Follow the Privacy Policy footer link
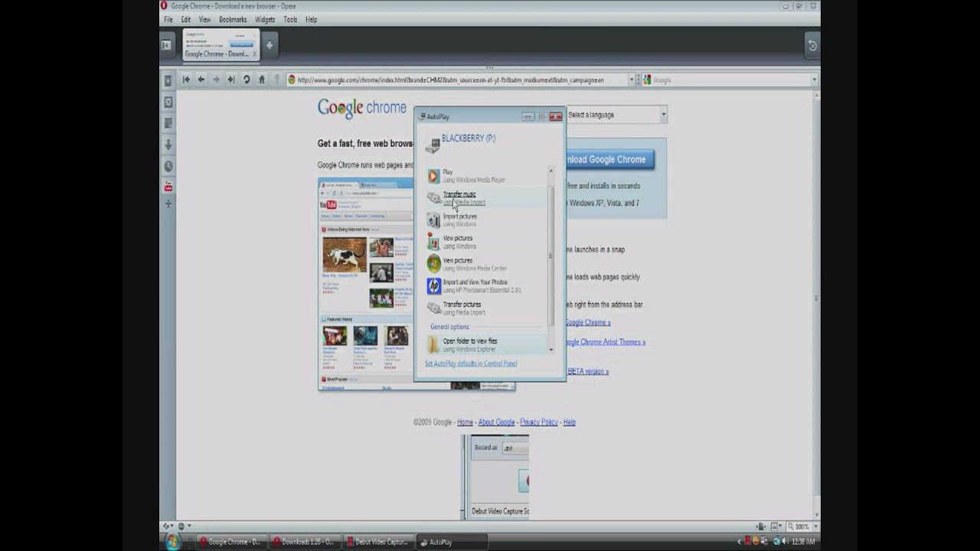The width and height of the screenshot is (980, 551). tap(539, 422)
